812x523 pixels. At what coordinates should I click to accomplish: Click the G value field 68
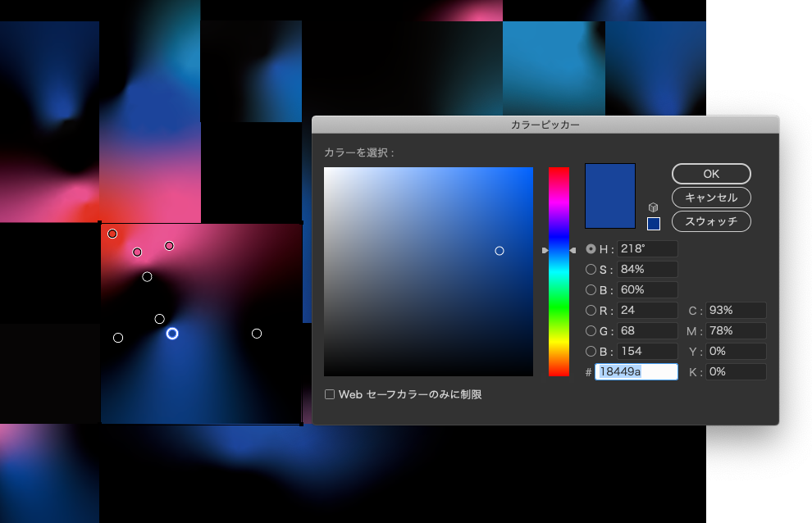pos(647,330)
